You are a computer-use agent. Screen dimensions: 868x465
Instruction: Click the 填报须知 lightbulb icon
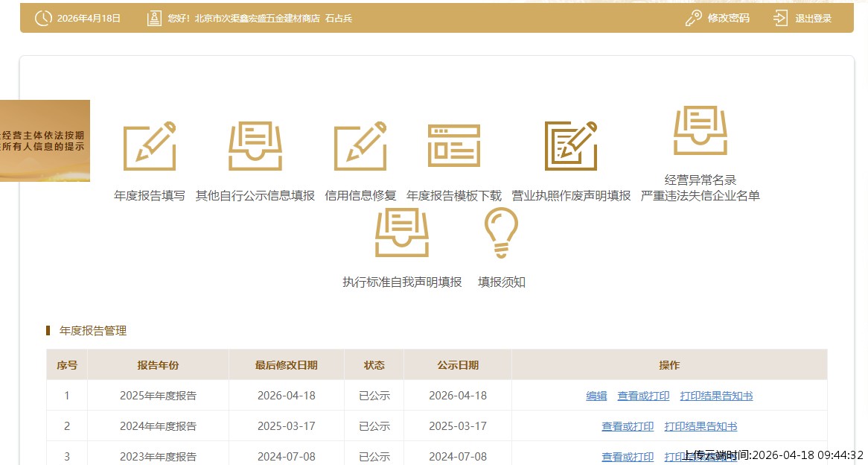(500, 232)
